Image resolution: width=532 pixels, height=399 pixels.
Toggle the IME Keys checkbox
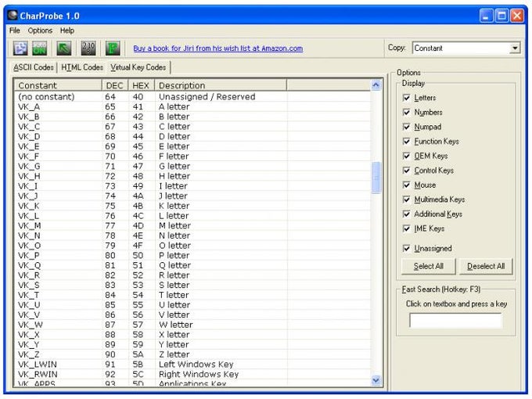point(406,228)
